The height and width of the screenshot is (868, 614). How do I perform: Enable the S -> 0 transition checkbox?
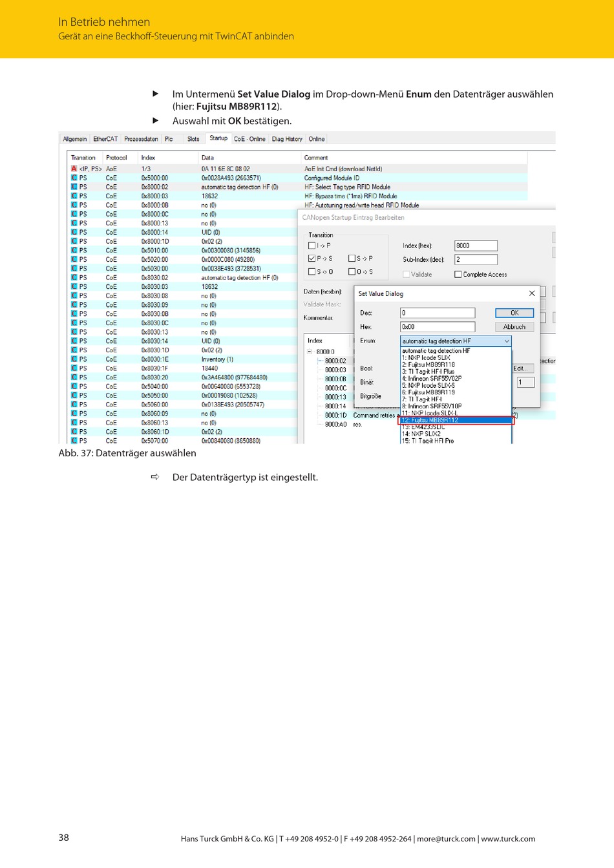click(x=312, y=271)
